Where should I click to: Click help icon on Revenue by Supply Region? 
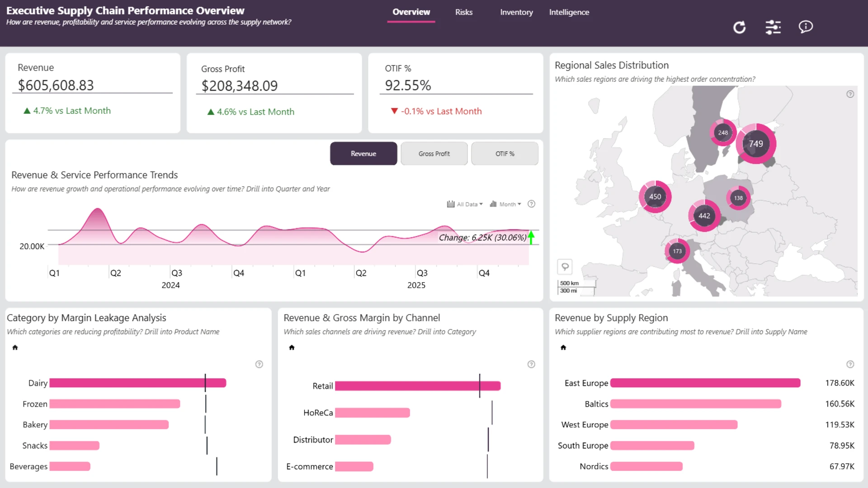click(x=850, y=364)
